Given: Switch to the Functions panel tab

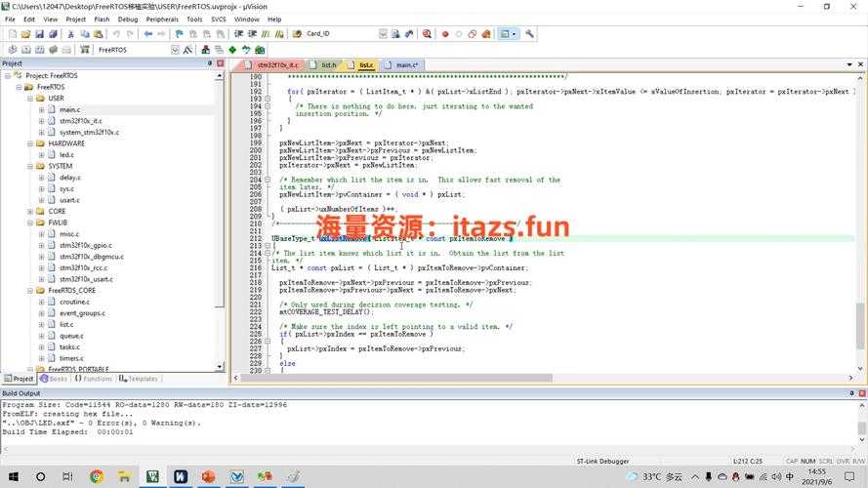Looking at the screenshot, I should tap(94, 379).
